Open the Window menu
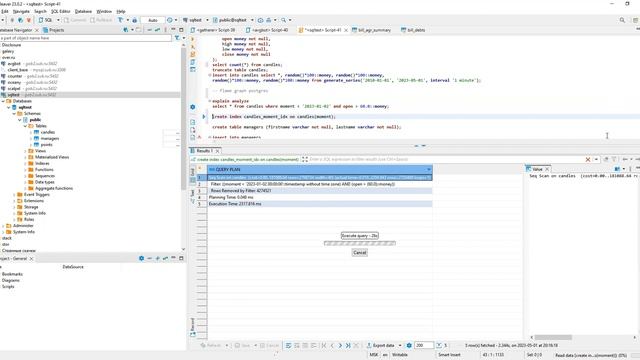 coord(104,11)
